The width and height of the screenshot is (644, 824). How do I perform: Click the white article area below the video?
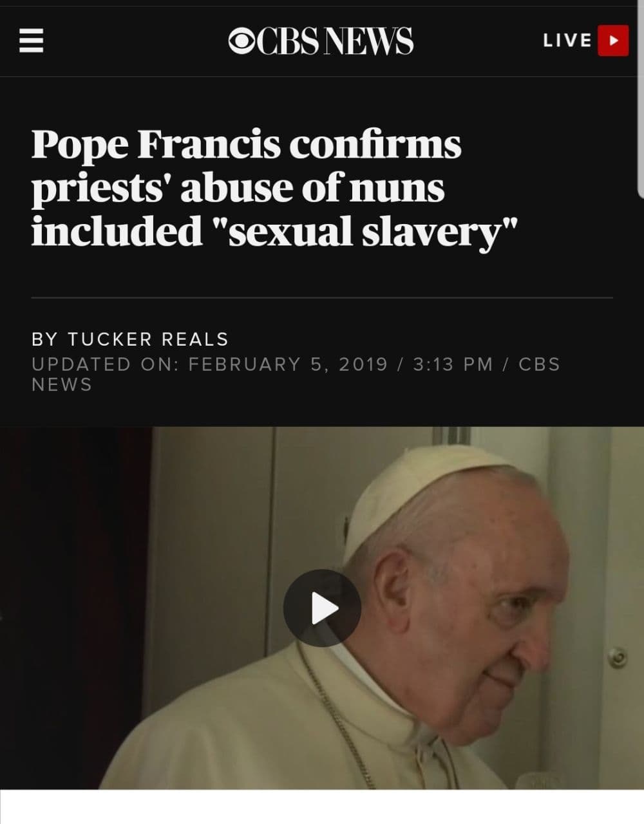322,807
